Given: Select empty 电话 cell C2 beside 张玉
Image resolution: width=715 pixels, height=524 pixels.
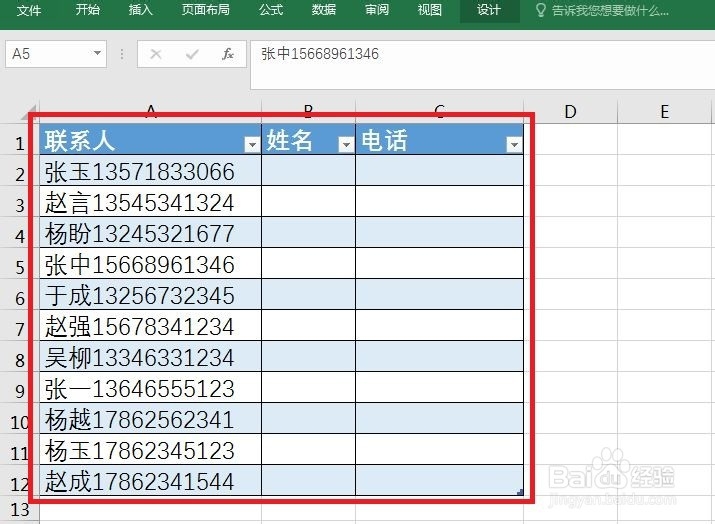Looking at the screenshot, I should (x=440, y=170).
